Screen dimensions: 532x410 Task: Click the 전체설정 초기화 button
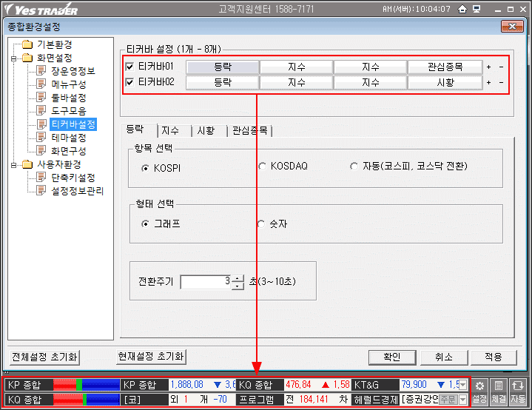(44, 356)
